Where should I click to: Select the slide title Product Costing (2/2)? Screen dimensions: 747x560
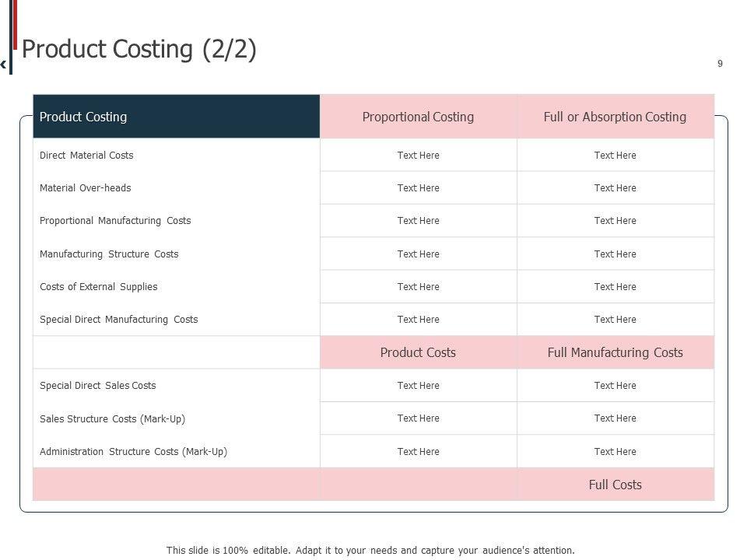[x=139, y=49]
